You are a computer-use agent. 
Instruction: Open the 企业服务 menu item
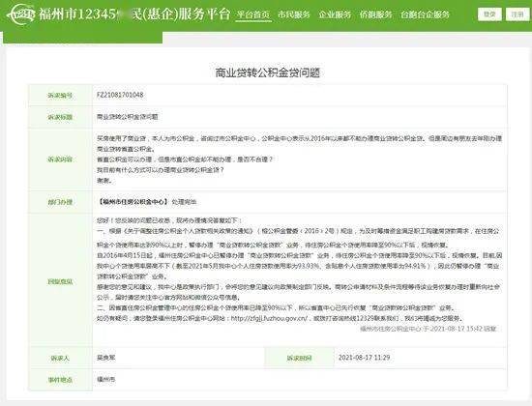(x=335, y=14)
